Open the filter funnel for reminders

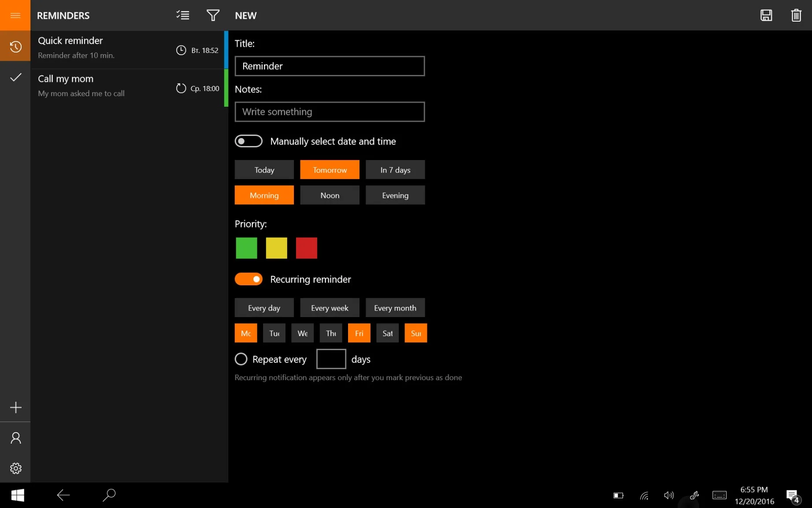(213, 15)
